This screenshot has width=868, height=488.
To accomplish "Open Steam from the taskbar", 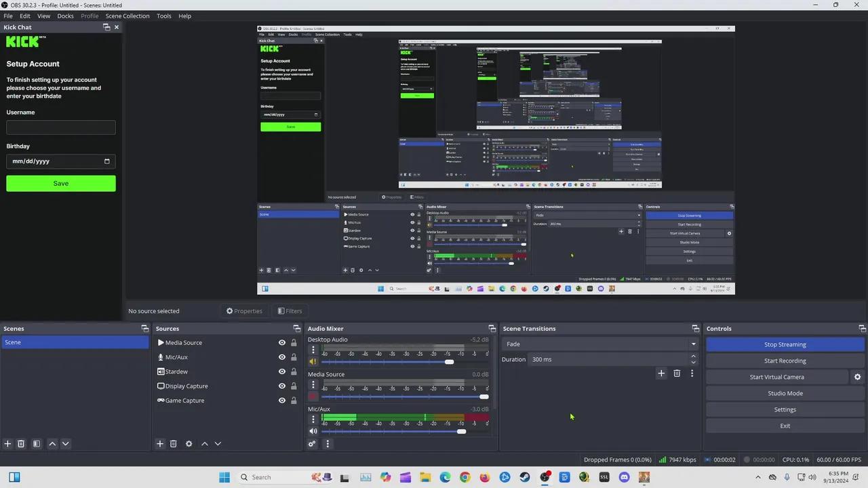I will (x=525, y=477).
